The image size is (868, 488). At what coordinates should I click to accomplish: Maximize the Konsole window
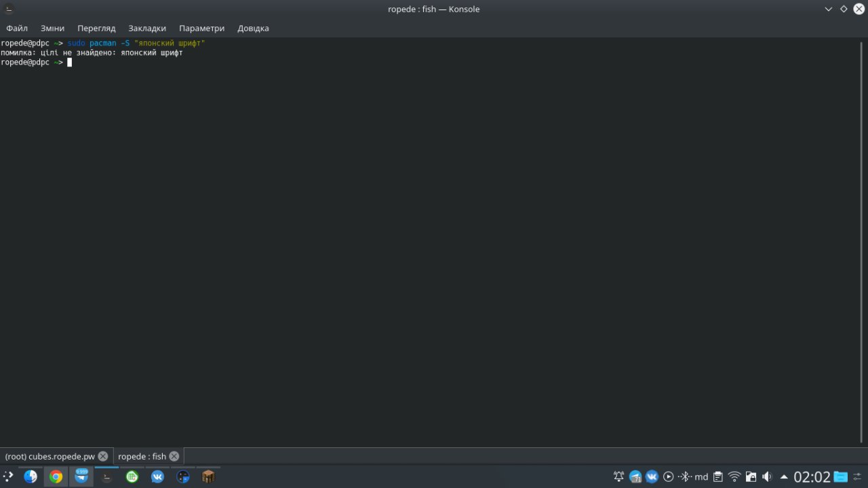pyautogui.click(x=844, y=9)
